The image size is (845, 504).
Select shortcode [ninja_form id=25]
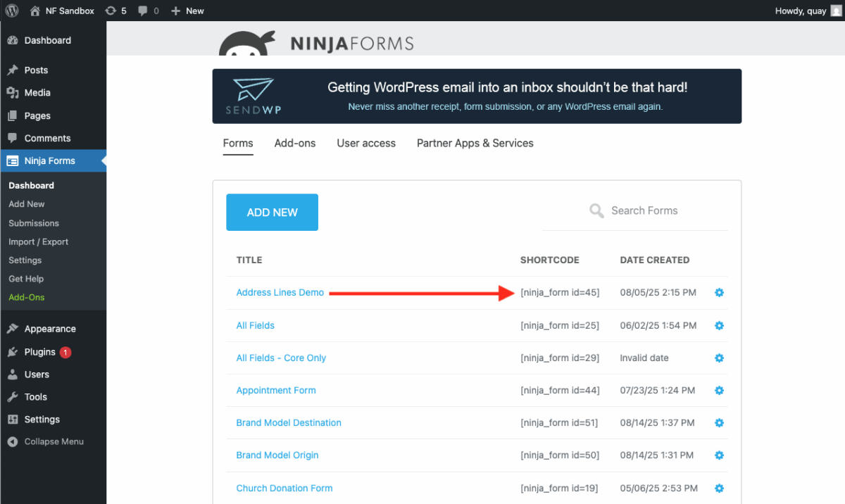pyautogui.click(x=560, y=325)
